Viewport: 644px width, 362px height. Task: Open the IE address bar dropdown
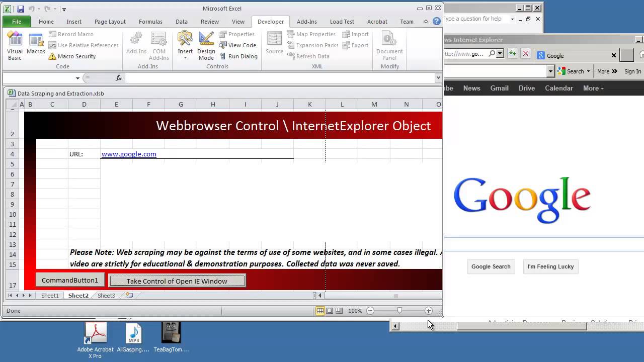click(500, 53)
